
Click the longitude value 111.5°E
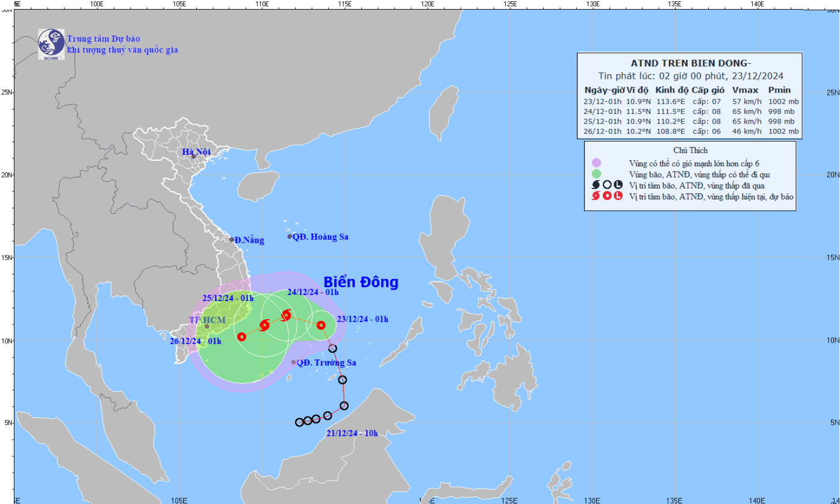tap(671, 111)
